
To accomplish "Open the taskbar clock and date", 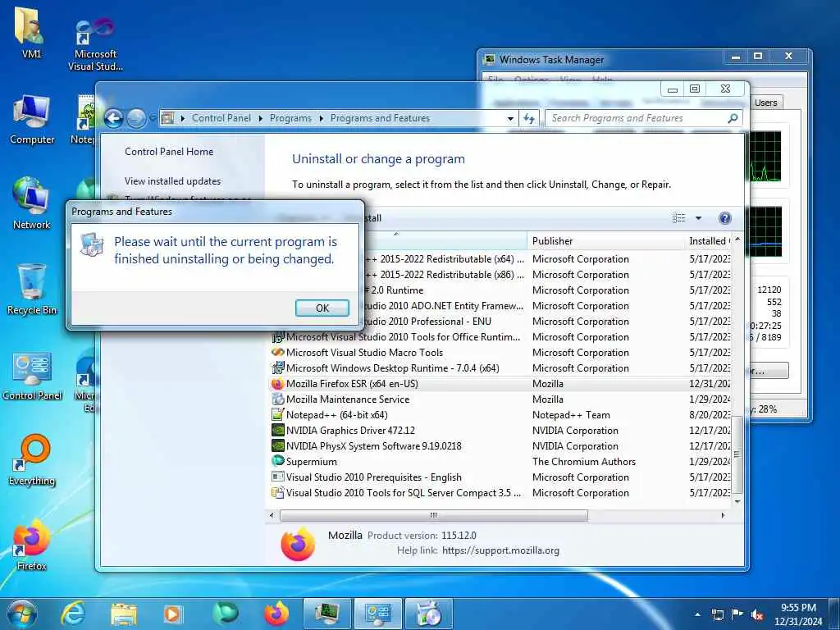I will pyautogui.click(x=798, y=614).
